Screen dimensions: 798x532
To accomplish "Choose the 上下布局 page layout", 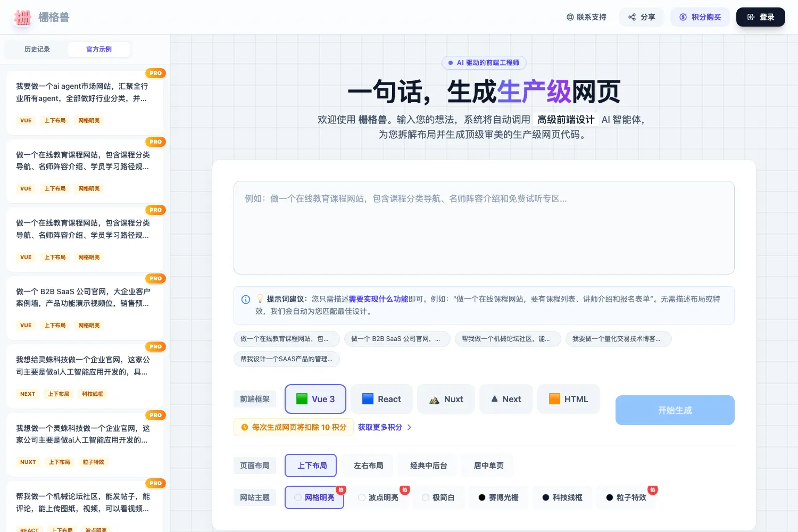I will tap(311, 465).
